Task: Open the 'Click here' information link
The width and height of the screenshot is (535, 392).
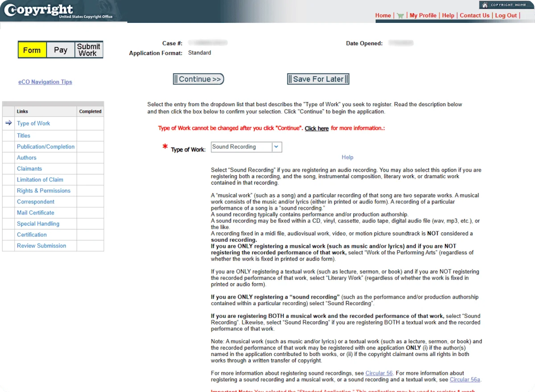Action: (x=317, y=128)
